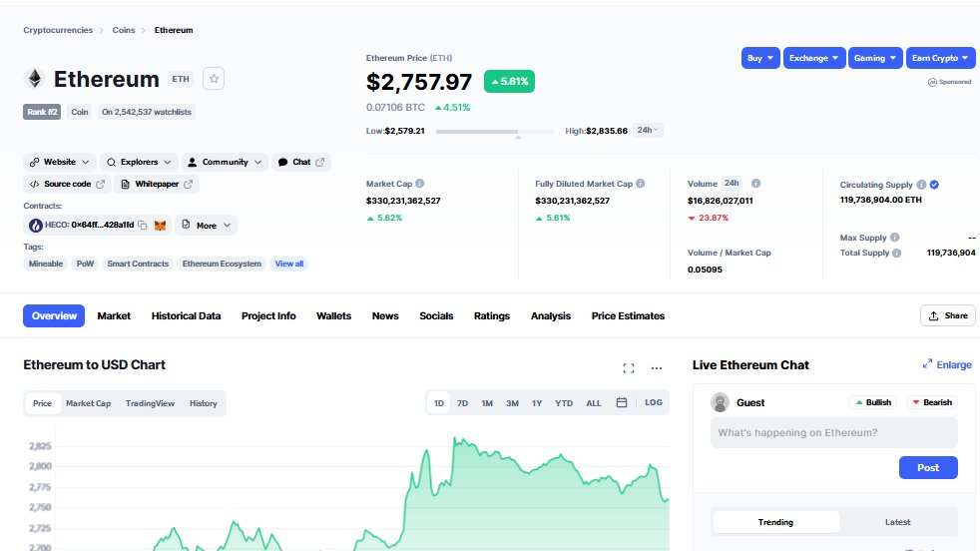Mark sentiment as Bullish
Viewport: 980px width, 551px height.
coord(872,402)
